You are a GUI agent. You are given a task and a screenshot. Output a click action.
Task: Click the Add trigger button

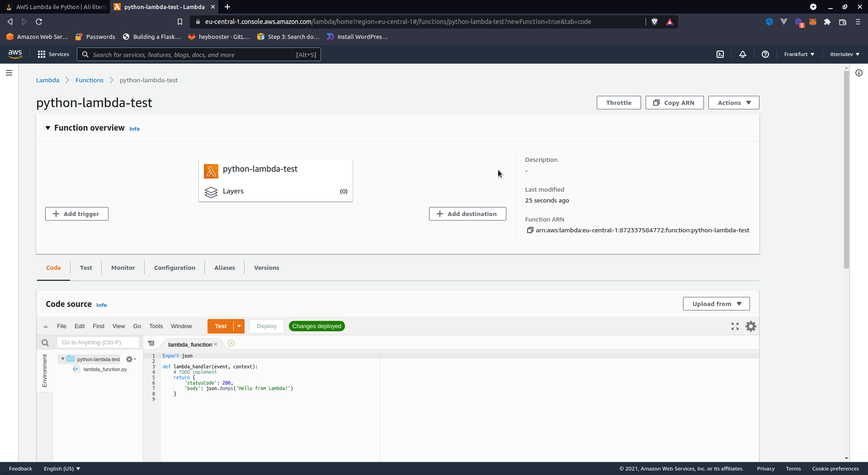(x=77, y=214)
